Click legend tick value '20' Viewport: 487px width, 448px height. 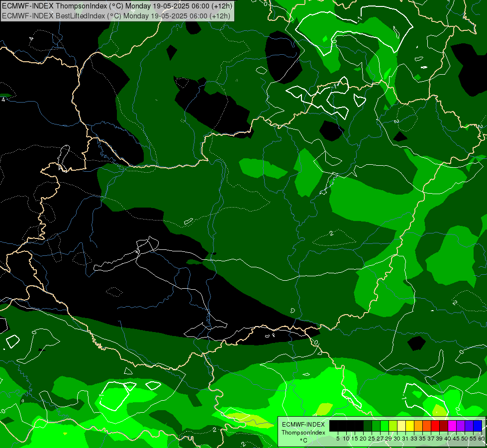click(x=363, y=439)
